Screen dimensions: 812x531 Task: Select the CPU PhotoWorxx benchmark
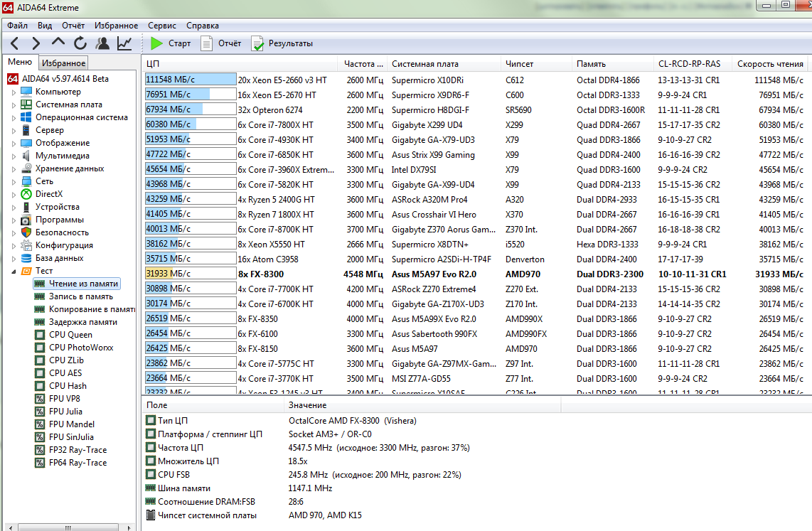coord(81,348)
